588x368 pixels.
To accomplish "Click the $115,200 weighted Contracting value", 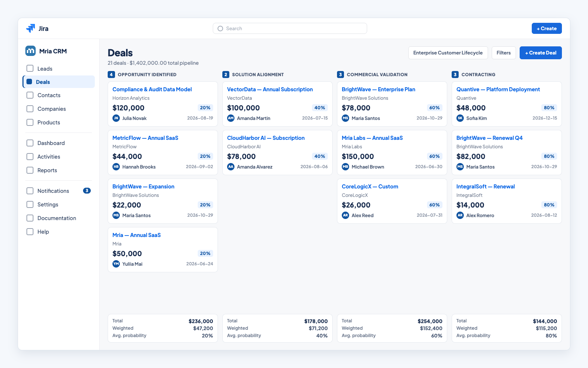I will 546,328.
